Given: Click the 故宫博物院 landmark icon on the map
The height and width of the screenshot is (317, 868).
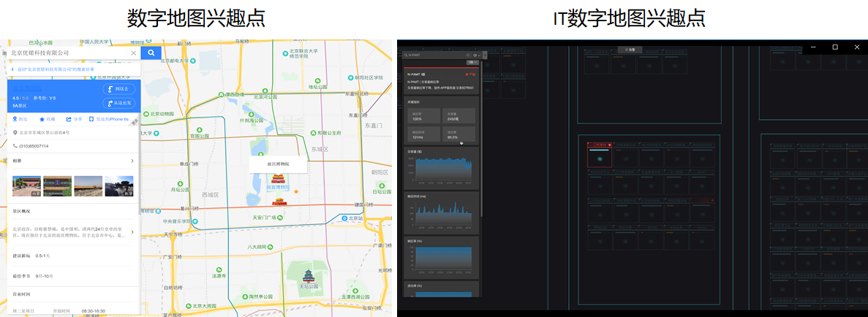Looking at the screenshot, I should [x=278, y=179].
